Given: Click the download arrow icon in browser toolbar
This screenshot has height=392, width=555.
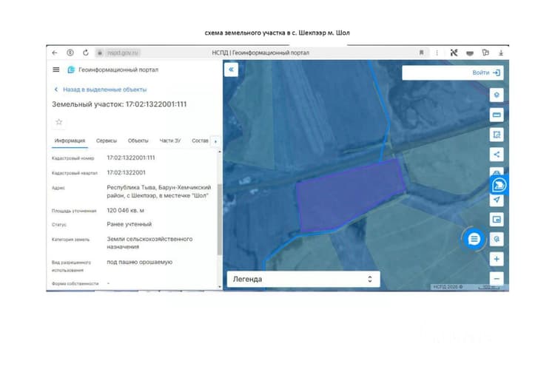Looking at the screenshot, I should (x=501, y=53).
